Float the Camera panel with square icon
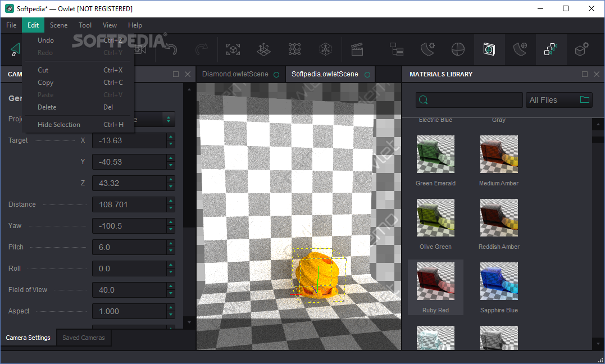Image resolution: width=605 pixels, height=364 pixels. click(176, 74)
